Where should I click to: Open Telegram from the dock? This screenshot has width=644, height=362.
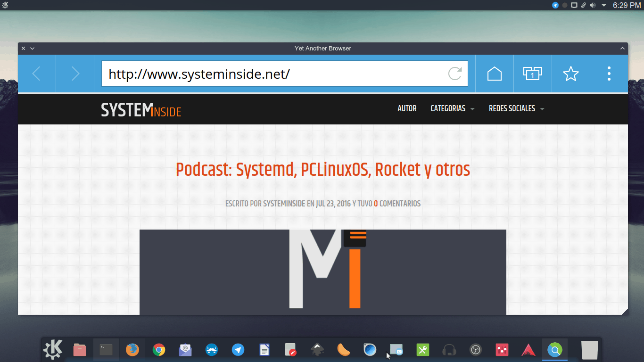click(238, 350)
